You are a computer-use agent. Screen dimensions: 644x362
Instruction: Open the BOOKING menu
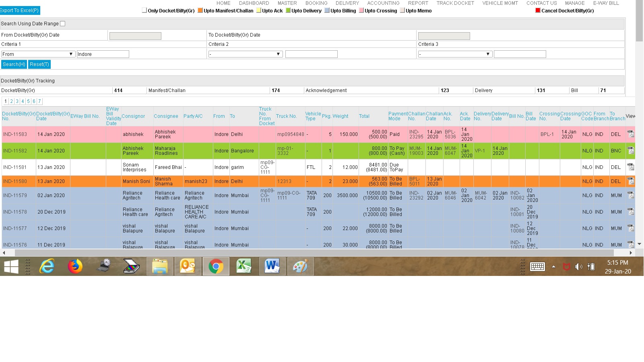(x=316, y=3)
